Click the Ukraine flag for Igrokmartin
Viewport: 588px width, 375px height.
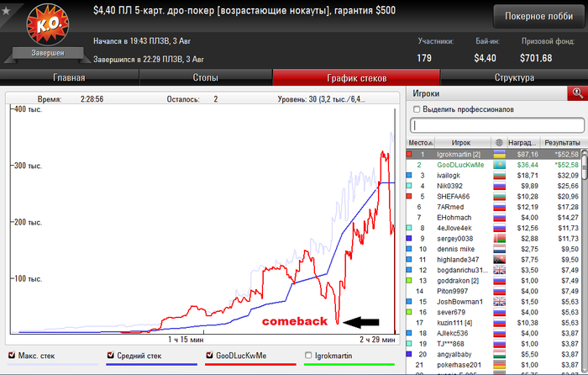pos(499,154)
